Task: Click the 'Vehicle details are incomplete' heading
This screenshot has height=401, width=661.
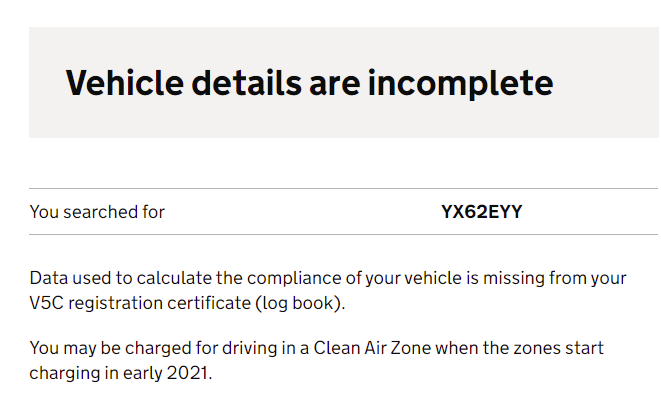Action: [x=309, y=82]
